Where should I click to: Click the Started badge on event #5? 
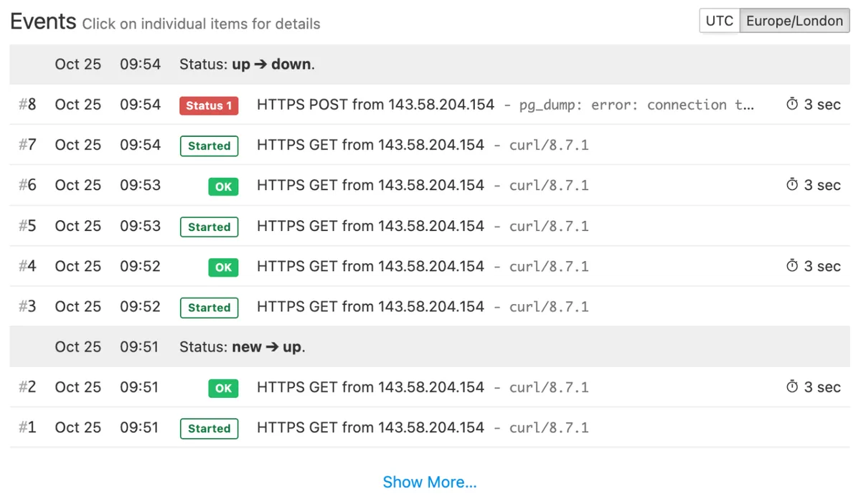pos(209,227)
